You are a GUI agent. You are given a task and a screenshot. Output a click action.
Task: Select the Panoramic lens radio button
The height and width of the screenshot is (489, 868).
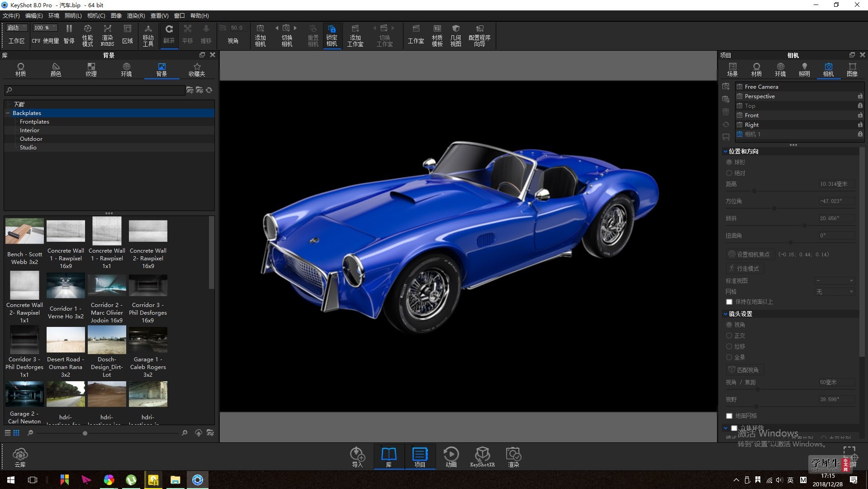729,357
